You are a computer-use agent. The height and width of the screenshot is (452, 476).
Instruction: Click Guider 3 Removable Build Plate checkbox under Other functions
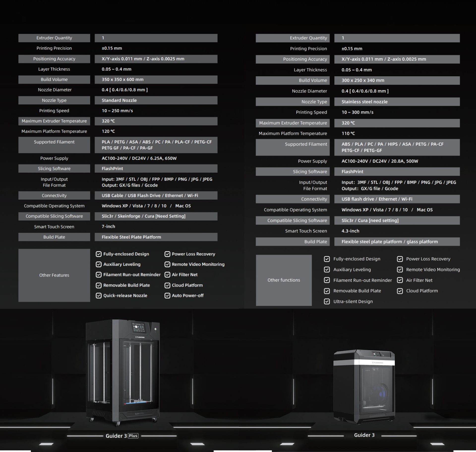point(327,291)
